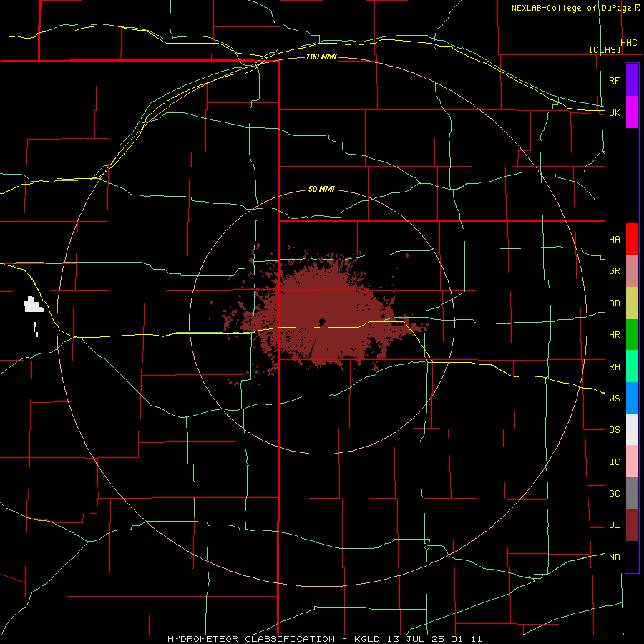Click the "BI" legend label
The width and height of the screenshot is (644, 644).
(x=614, y=525)
